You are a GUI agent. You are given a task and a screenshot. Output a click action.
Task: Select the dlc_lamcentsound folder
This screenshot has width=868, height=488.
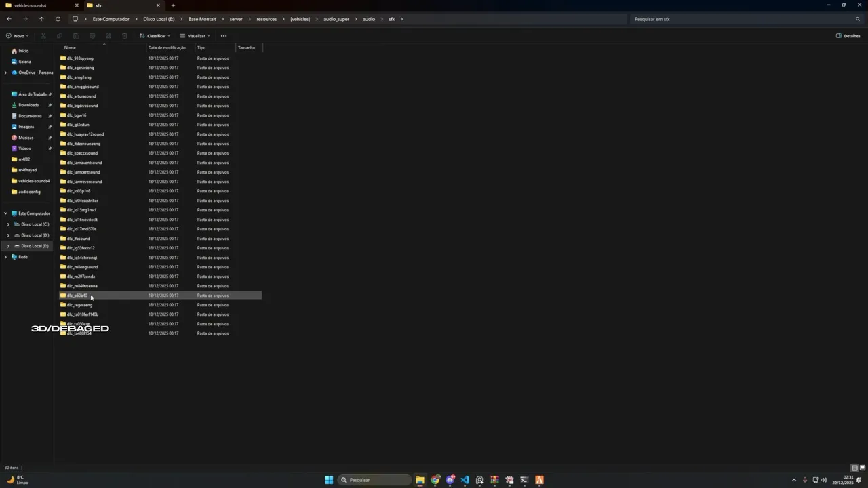(160, 172)
